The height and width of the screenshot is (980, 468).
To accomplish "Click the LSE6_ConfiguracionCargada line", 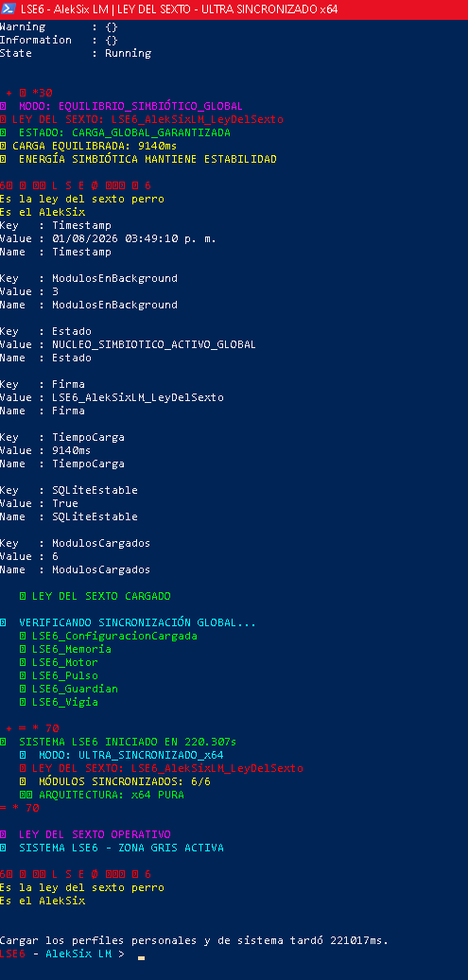I will click(x=108, y=637).
